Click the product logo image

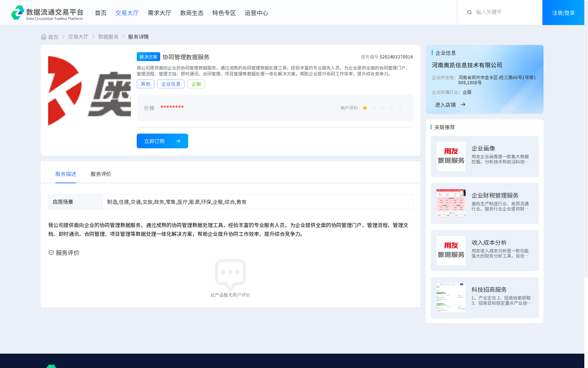[x=89, y=91]
